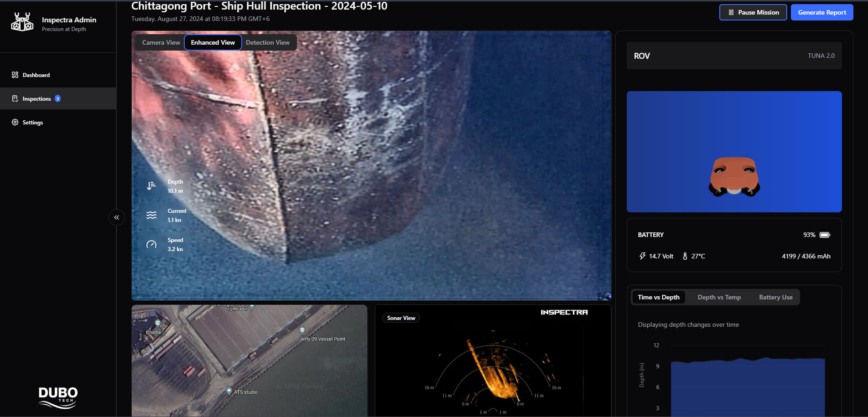868x417 pixels.
Task: Select the Enhanced View tab
Action: tap(213, 42)
